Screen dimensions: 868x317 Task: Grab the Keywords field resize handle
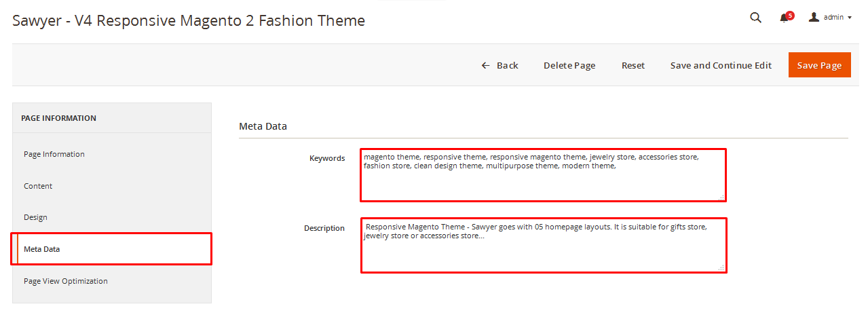pos(721,198)
